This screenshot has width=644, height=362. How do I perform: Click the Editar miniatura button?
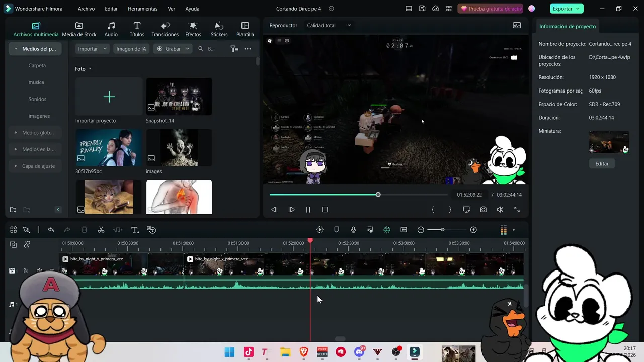[x=602, y=164]
